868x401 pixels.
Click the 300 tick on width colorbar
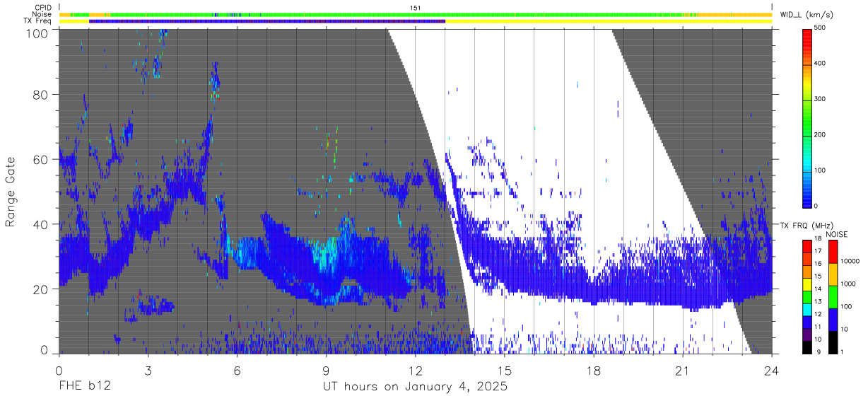(x=819, y=99)
